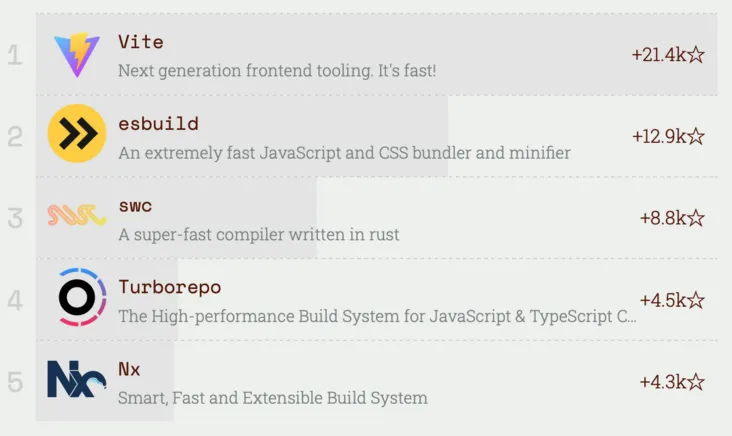Click the Nx logo
732x436 pixels.
point(77,379)
